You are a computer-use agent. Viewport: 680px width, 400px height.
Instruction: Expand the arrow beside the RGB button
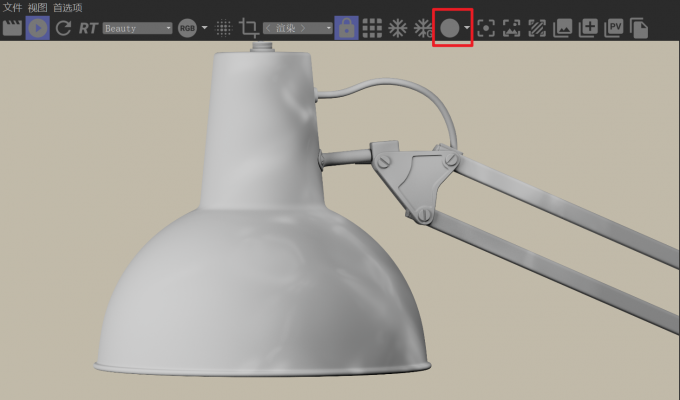pyautogui.click(x=204, y=28)
